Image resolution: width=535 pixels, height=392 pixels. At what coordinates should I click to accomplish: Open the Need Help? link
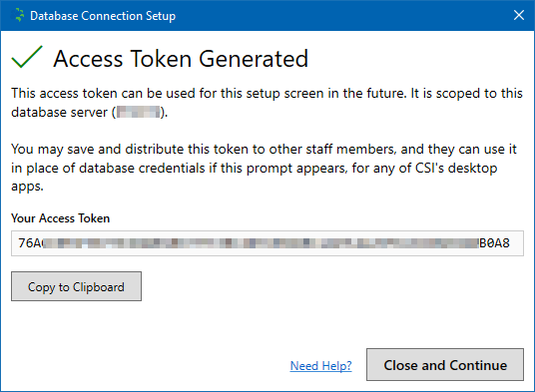pyautogui.click(x=320, y=366)
